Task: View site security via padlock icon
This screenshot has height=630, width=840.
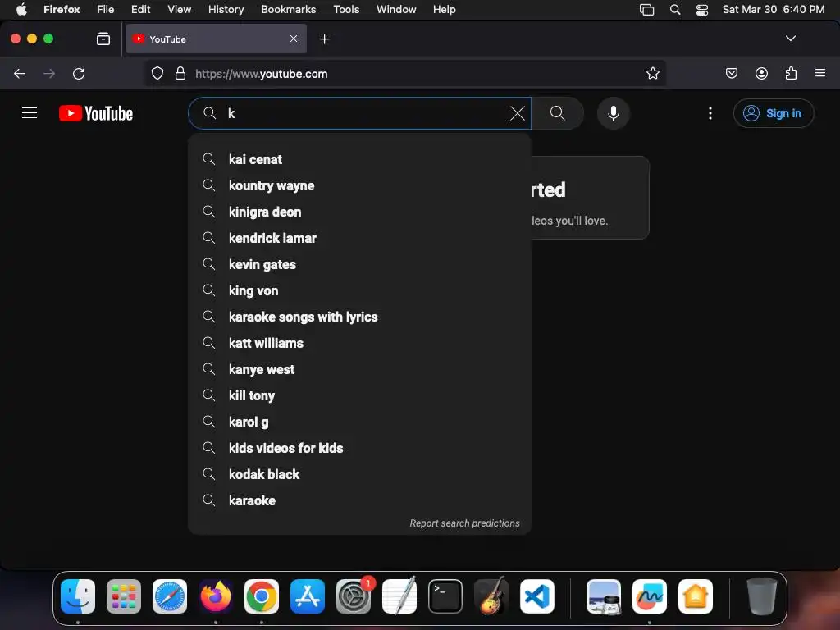Action: (180, 73)
